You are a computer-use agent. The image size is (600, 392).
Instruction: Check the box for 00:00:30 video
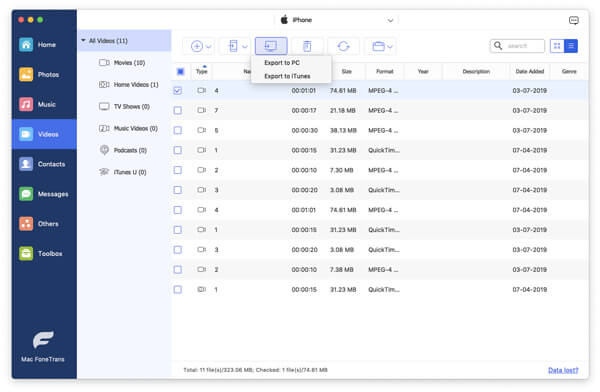(x=178, y=131)
